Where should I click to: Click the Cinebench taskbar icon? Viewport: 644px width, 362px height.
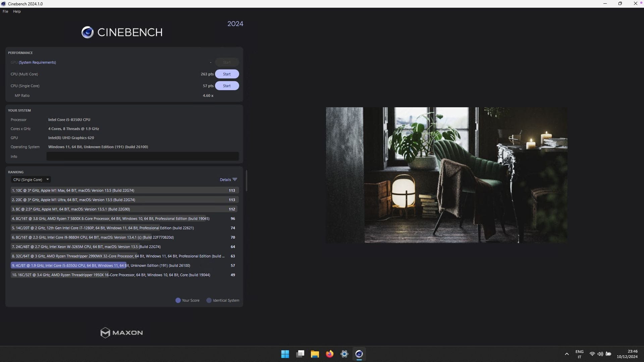[359, 354]
